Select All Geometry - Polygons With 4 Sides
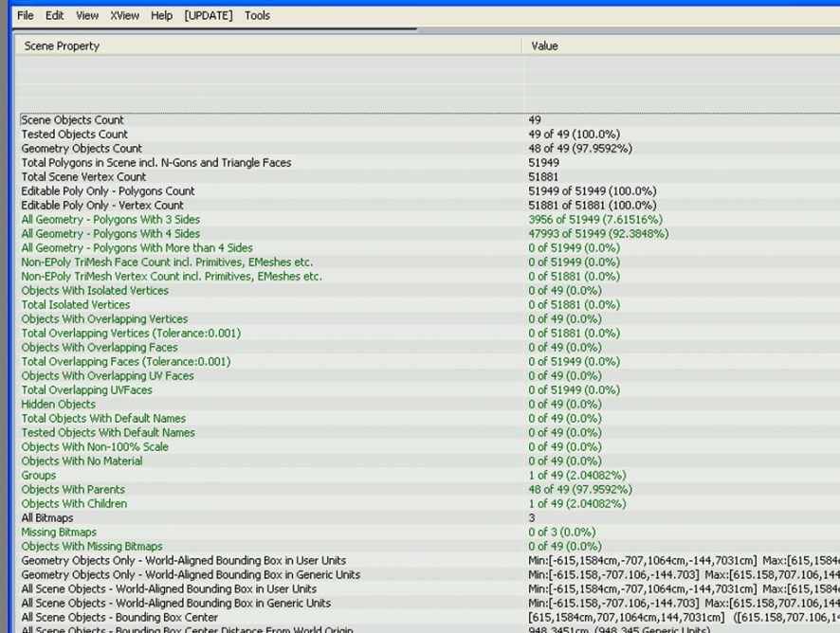The height and width of the screenshot is (633, 840). (x=111, y=234)
